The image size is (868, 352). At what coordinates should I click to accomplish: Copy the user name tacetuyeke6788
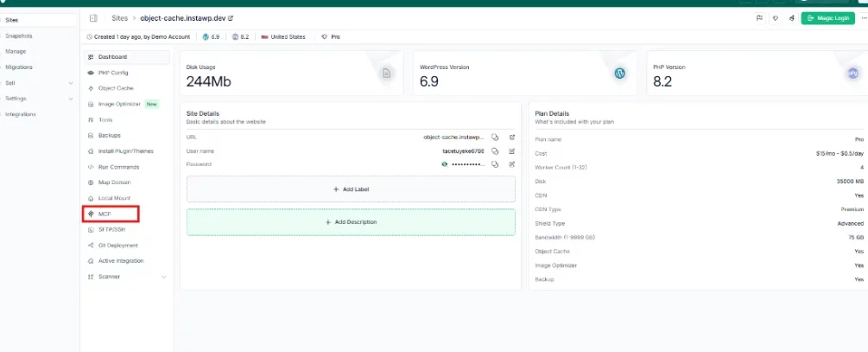pos(496,150)
